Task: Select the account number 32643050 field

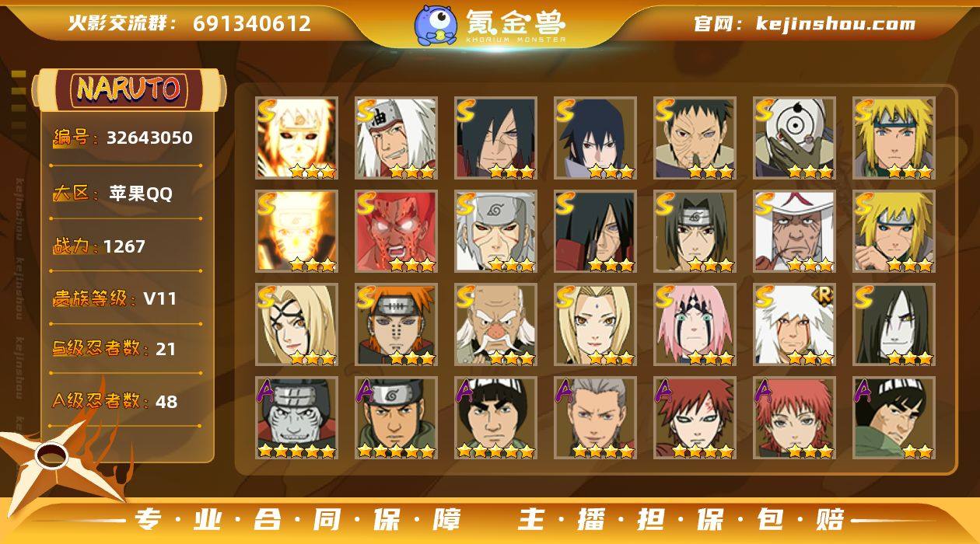Action: pyautogui.click(x=123, y=138)
